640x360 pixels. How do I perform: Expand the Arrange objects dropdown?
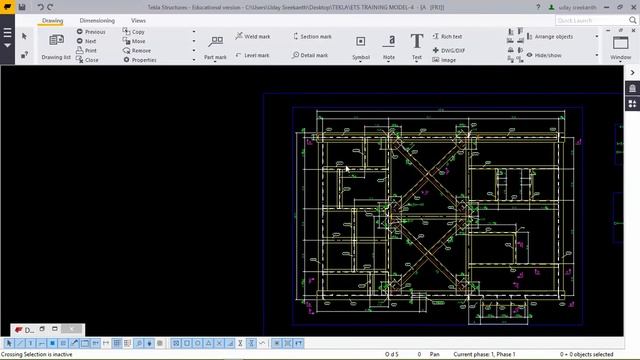(597, 36)
